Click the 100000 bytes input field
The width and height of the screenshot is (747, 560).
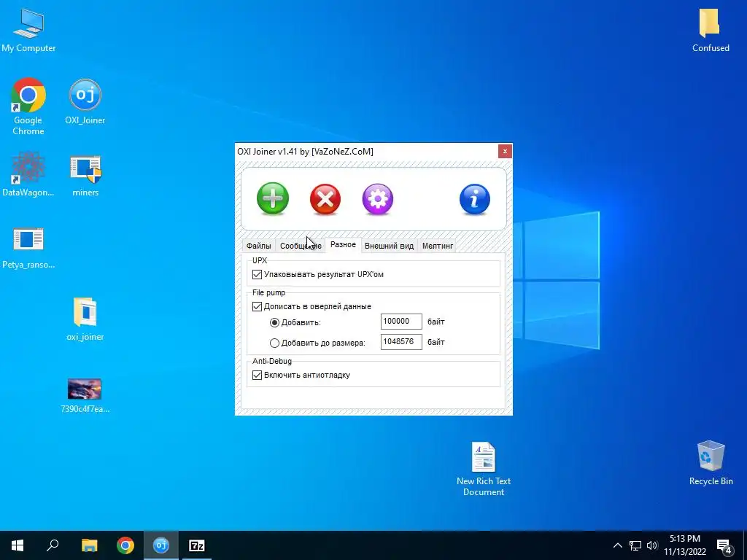coord(401,322)
